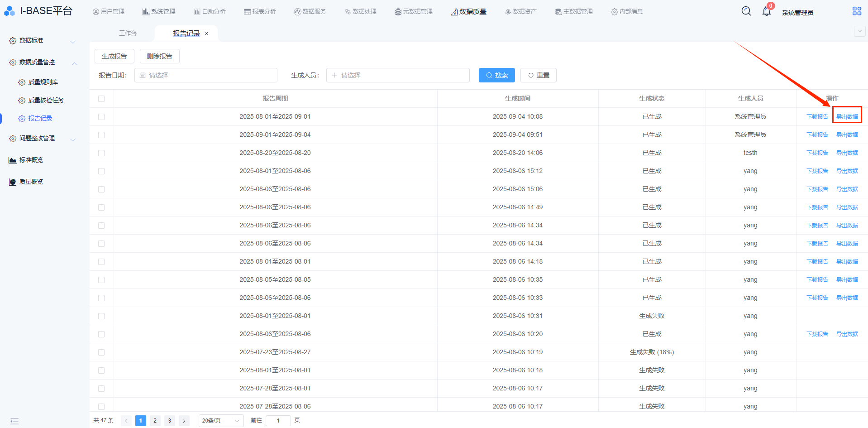Click the 生成报告 button
The image size is (868, 428).
coord(114,56)
